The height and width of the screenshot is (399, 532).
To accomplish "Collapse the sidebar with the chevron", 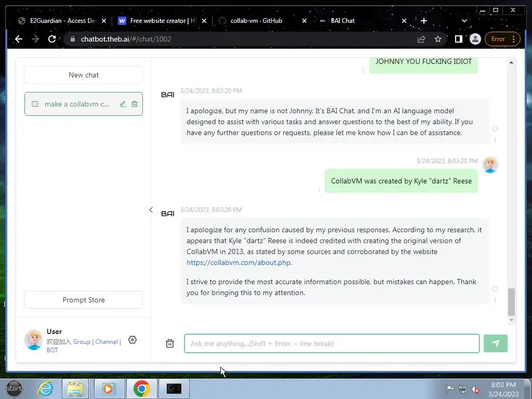I will click(151, 210).
